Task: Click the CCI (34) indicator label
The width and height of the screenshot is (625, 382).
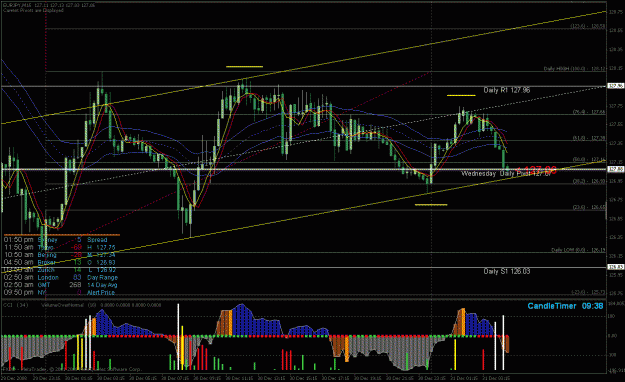Action: [x=16, y=305]
